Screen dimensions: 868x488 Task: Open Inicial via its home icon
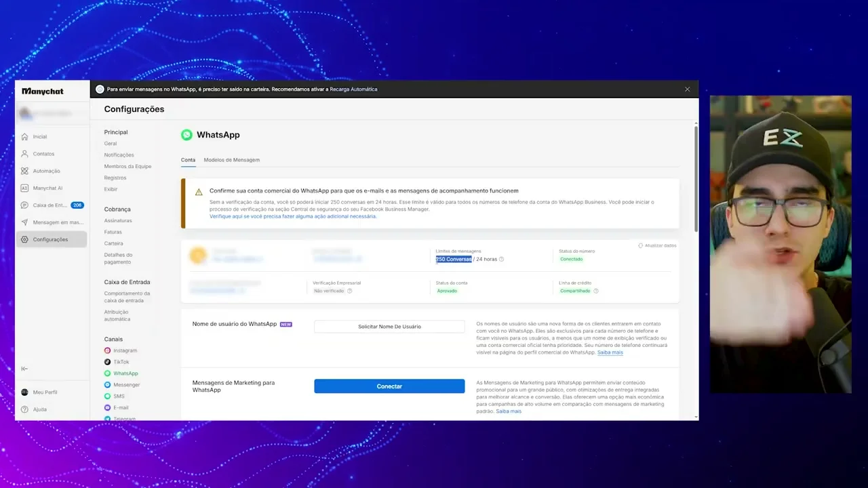[x=25, y=137]
